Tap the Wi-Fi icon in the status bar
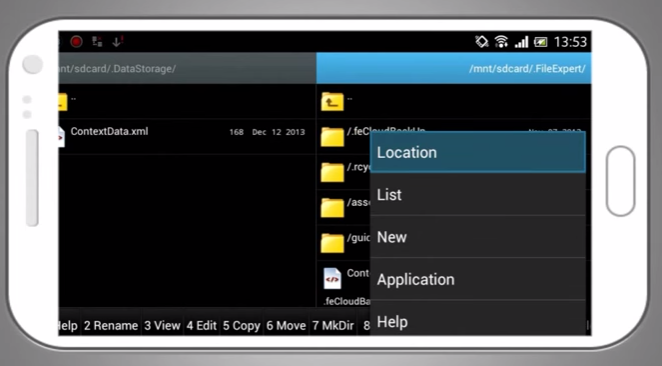Image resolution: width=662 pixels, height=366 pixels. coord(501,41)
